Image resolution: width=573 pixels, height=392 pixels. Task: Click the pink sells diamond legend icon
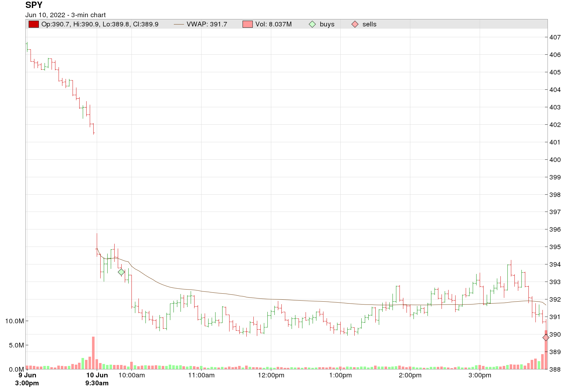(355, 24)
